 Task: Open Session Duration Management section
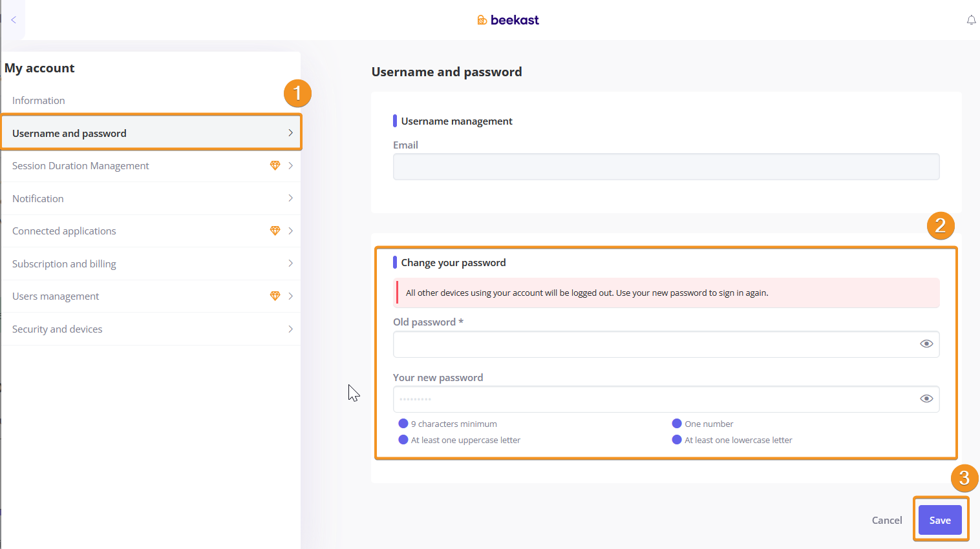pyautogui.click(x=81, y=166)
